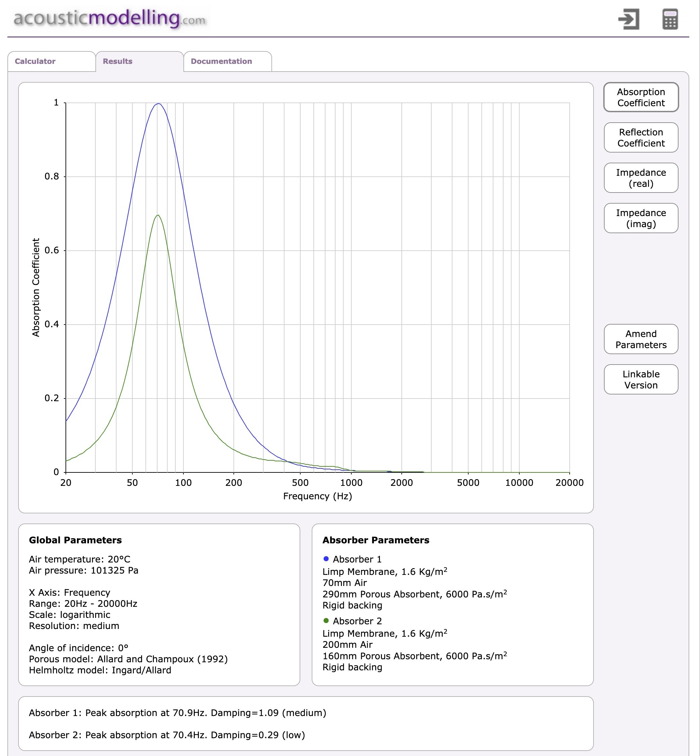Display the Reflection Coefficient graph
This screenshot has height=756, width=700.
tap(641, 137)
